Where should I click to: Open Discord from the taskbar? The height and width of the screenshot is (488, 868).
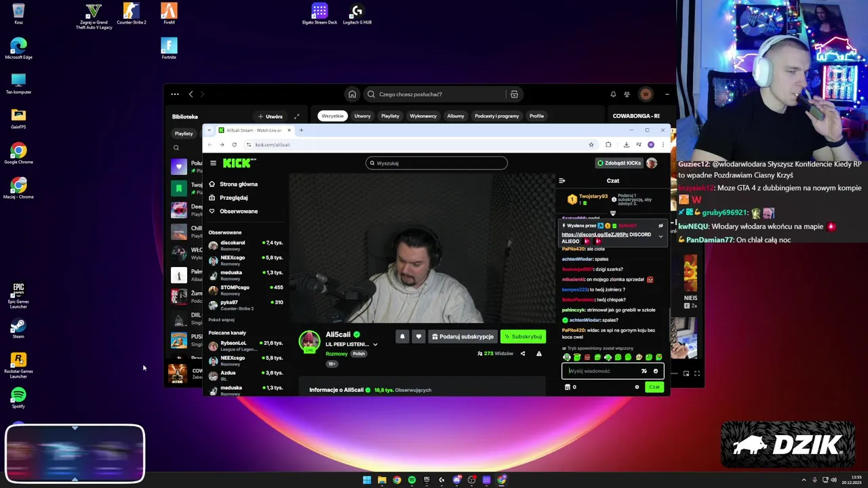pos(456,480)
